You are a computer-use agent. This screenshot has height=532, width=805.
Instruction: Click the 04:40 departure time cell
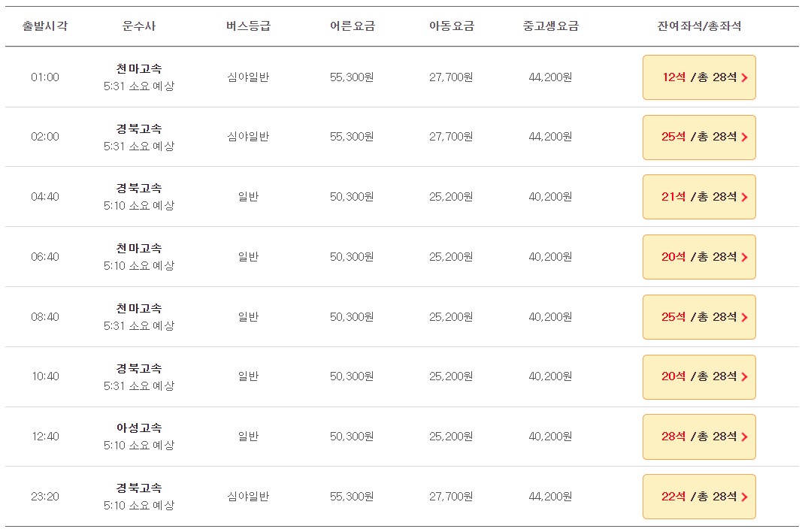click(44, 197)
